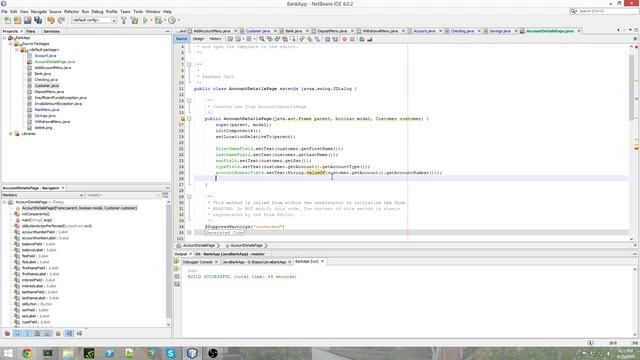The width and height of the screenshot is (640, 360).
Task: Toggle Show Inner Classes filter in Navigator
Action: click(47, 333)
